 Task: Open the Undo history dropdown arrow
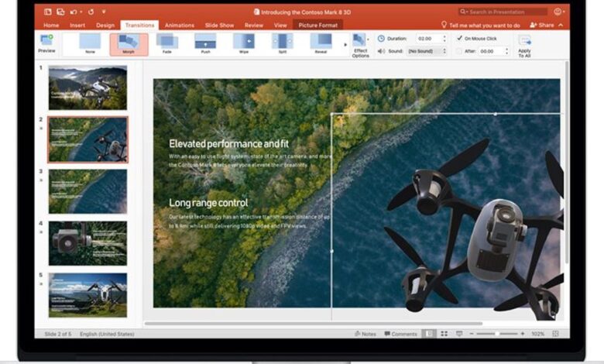(81, 12)
